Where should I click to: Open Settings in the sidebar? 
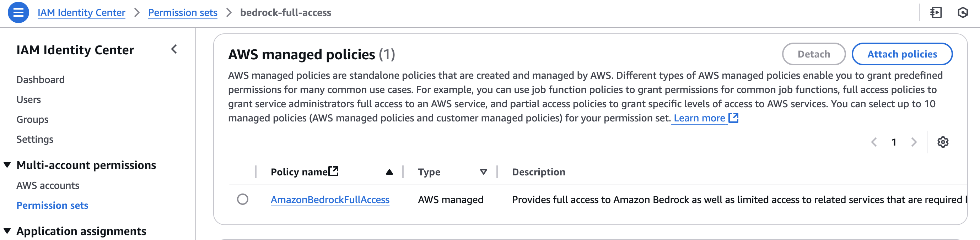(34, 139)
